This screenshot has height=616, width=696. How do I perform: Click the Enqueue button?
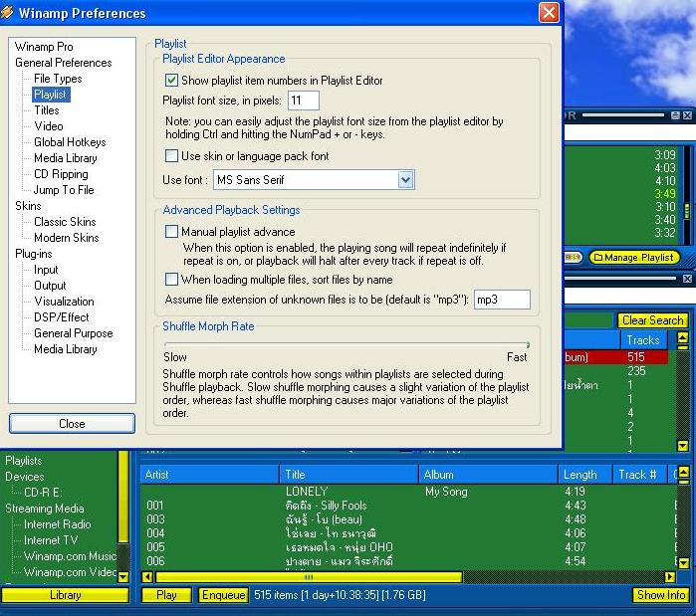coord(223,595)
